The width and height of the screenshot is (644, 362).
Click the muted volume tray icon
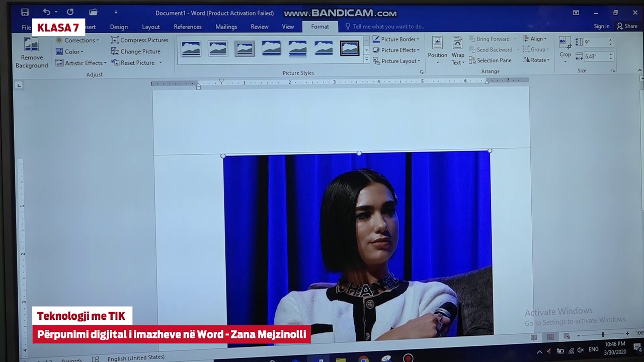(580, 350)
